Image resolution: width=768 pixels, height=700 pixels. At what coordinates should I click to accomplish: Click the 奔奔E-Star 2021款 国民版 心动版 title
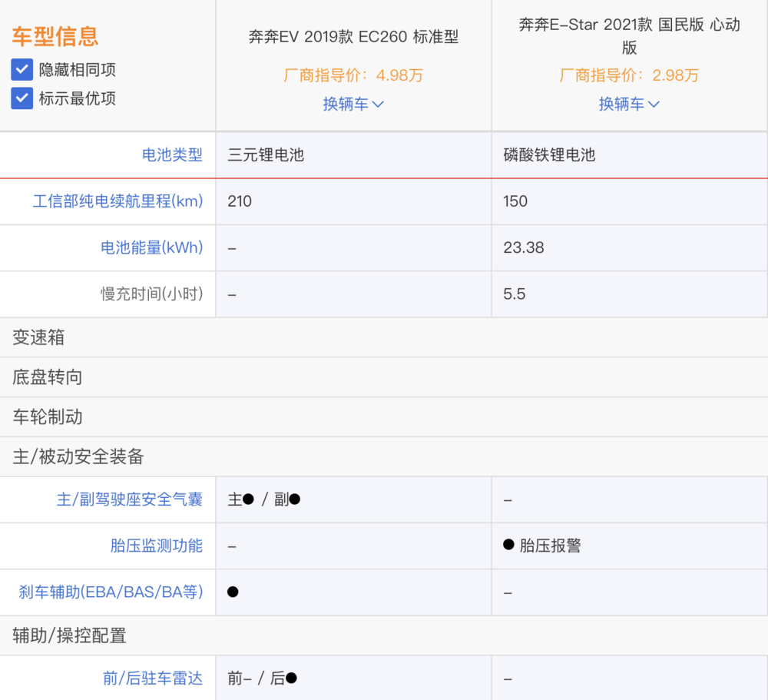coord(629,36)
